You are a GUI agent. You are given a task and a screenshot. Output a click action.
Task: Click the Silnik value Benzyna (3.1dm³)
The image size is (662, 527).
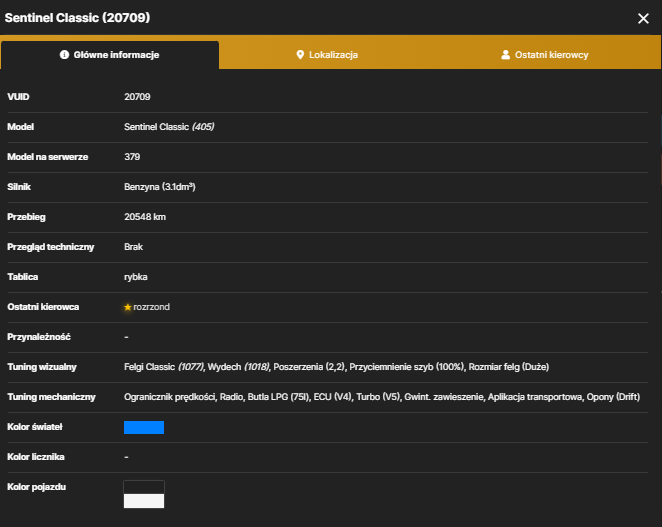click(x=160, y=187)
